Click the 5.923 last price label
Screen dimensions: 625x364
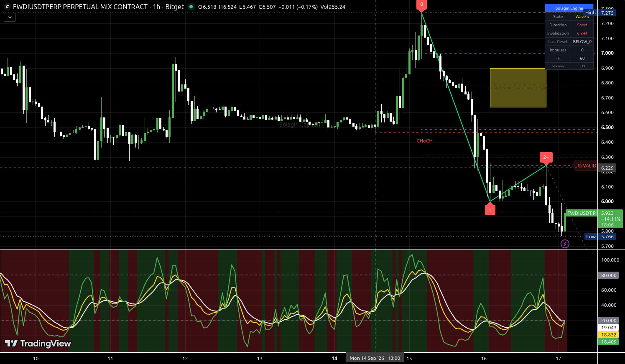pos(607,213)
